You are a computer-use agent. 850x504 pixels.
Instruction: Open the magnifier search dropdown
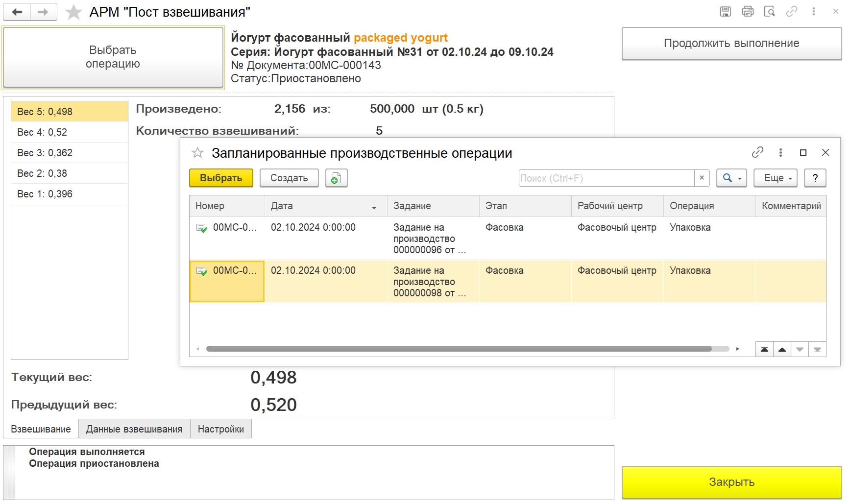point(732,178)
